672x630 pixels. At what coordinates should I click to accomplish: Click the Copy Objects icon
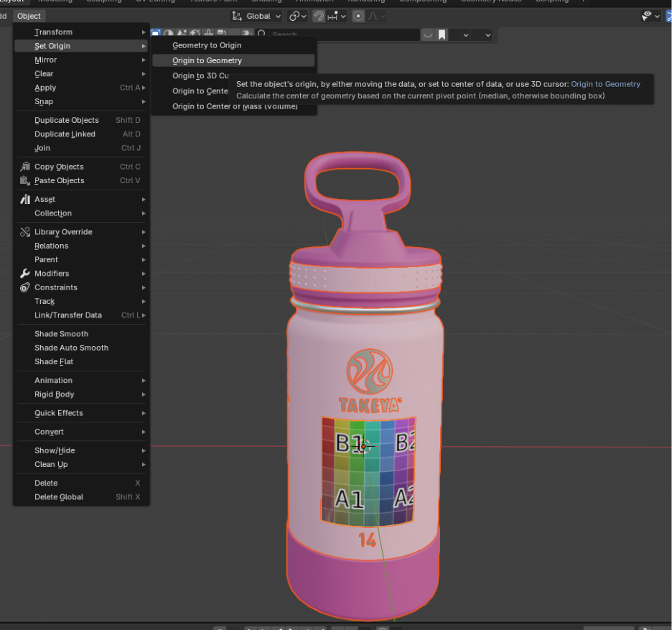coord(25,167)
